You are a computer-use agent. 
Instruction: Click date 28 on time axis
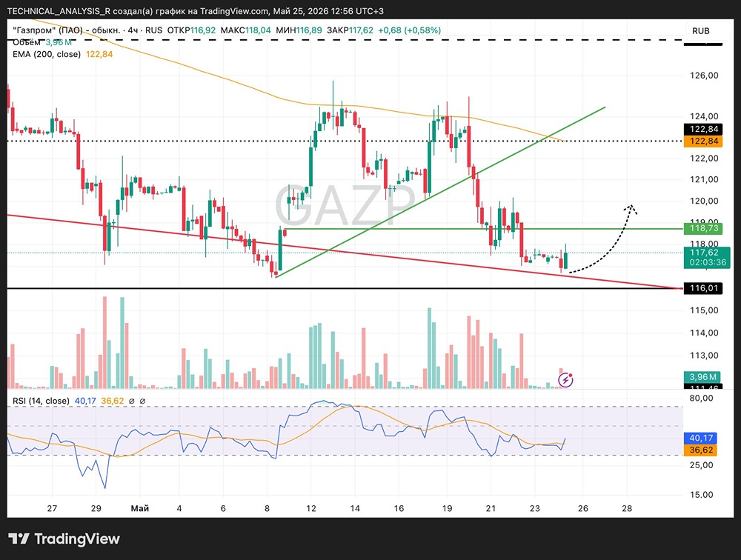click(x=627, y=508)
